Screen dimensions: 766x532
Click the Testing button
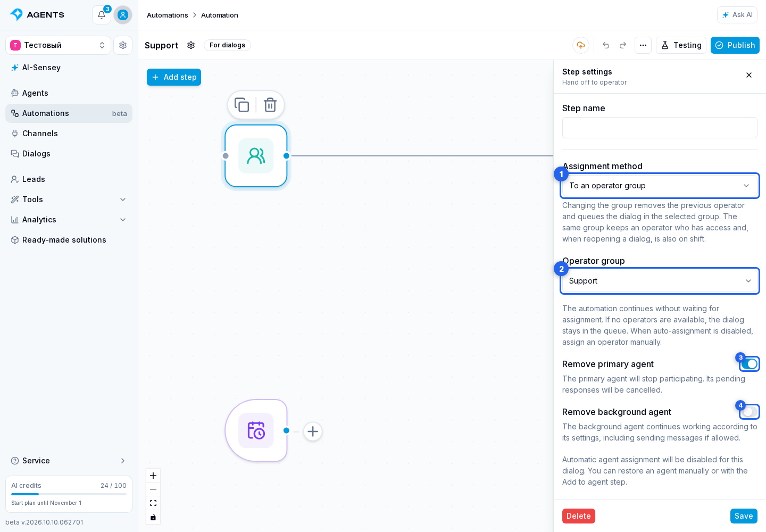point(681,45)
